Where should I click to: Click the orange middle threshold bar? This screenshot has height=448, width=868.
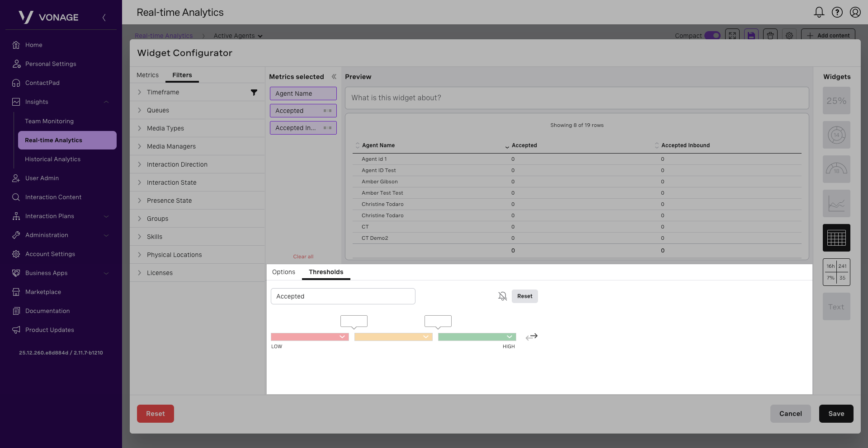click(388, 337)
